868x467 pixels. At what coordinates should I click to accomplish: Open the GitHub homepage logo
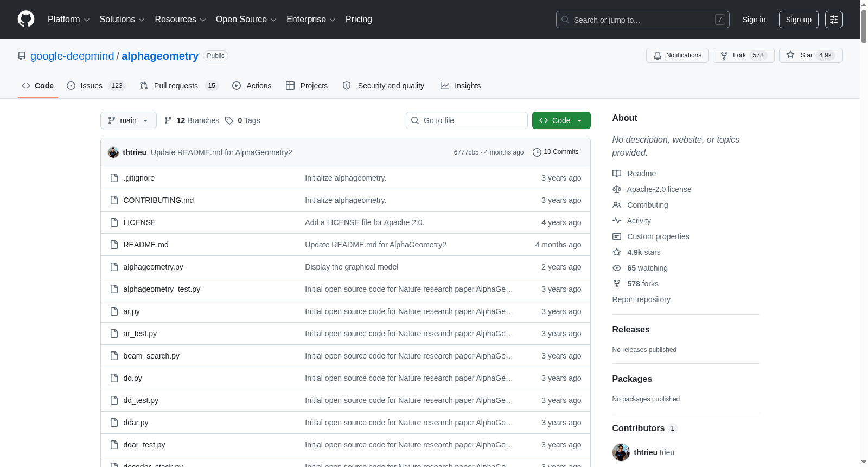26,20
